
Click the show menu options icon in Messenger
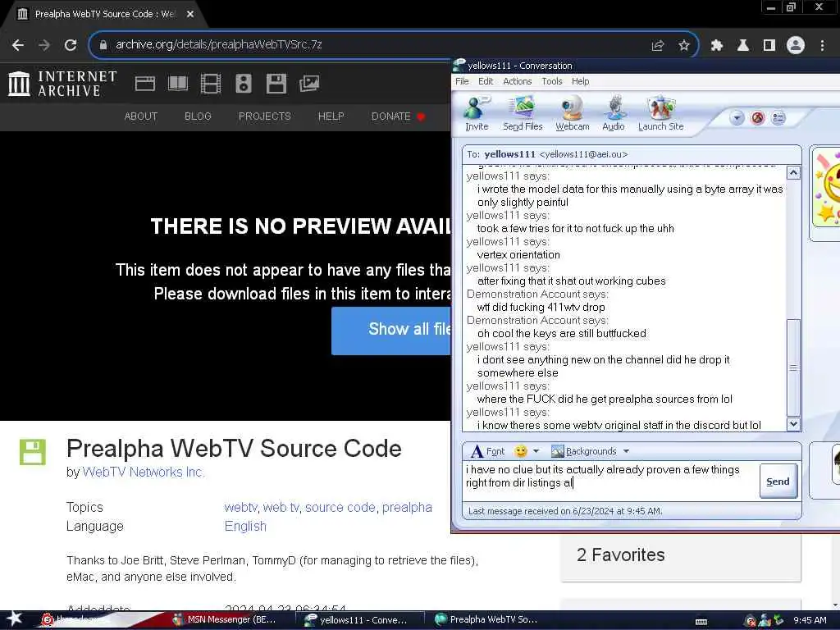(x=778, y=118)
